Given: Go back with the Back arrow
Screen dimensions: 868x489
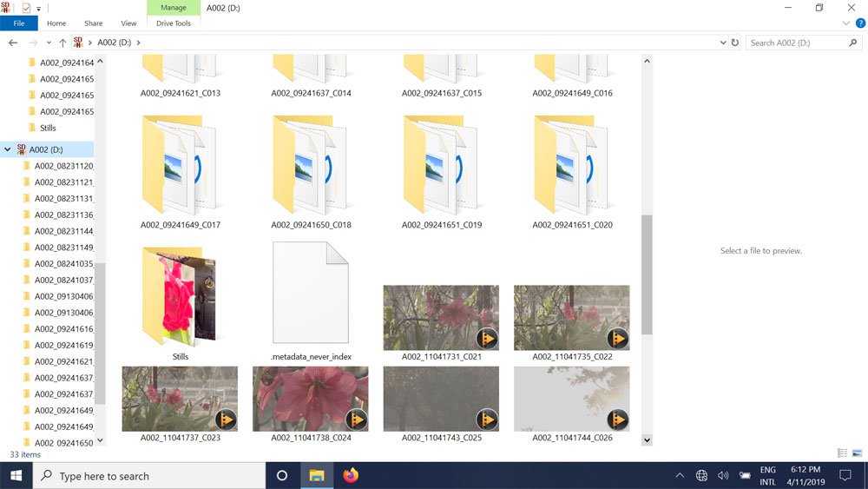Looking at the screenshot, I should [13, 43].
